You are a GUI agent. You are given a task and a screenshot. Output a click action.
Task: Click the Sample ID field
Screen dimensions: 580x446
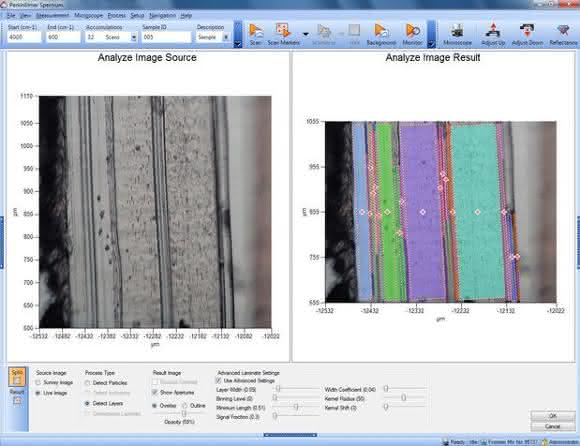[x=166, y=37]
